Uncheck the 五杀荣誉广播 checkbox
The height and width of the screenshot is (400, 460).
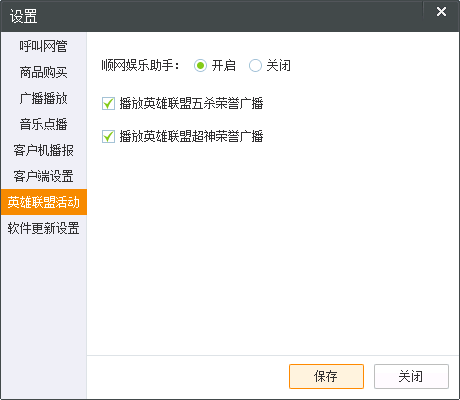(x=108, y=103)
